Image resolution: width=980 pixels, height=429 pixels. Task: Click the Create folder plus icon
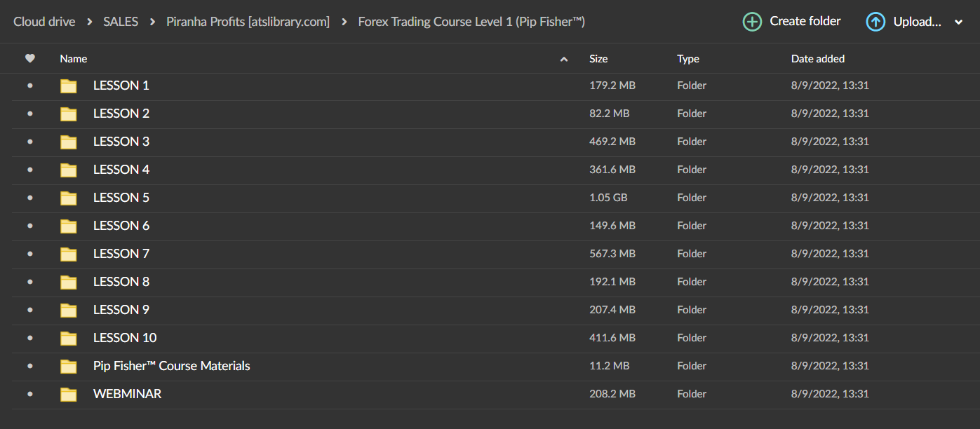tap(752, 22)
